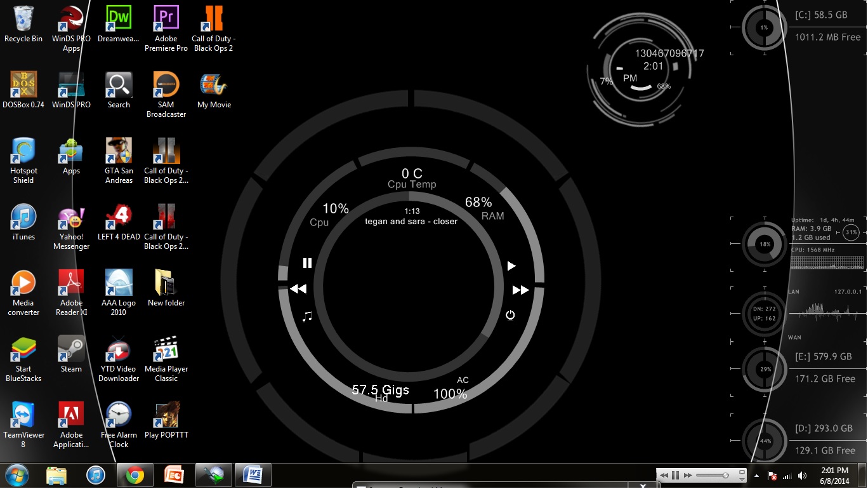The height and width of the screenshot is (489, 868).
Task: Open the Action Center flag icon
Action: (x=772, y=476)
